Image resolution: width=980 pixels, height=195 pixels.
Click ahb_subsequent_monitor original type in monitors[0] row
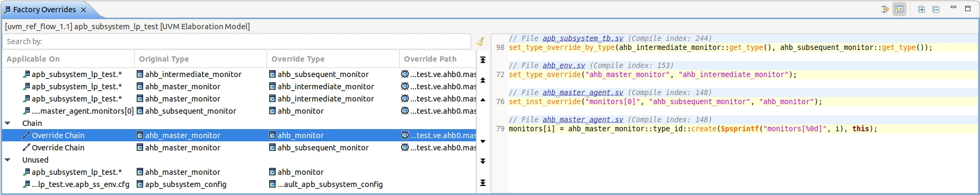point(190,111)
